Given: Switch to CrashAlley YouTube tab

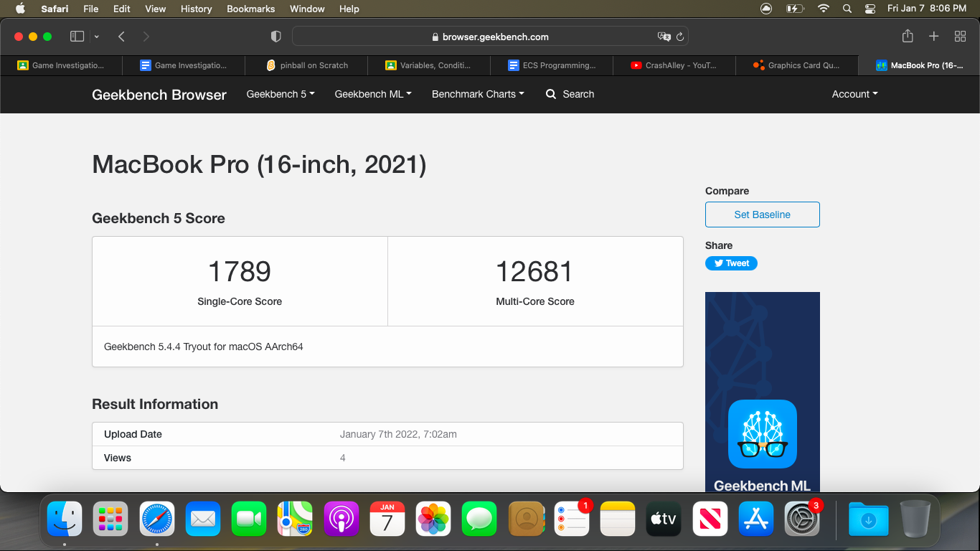Looking at the screenshot, I should pyautogui.click(x=674, y=65).
